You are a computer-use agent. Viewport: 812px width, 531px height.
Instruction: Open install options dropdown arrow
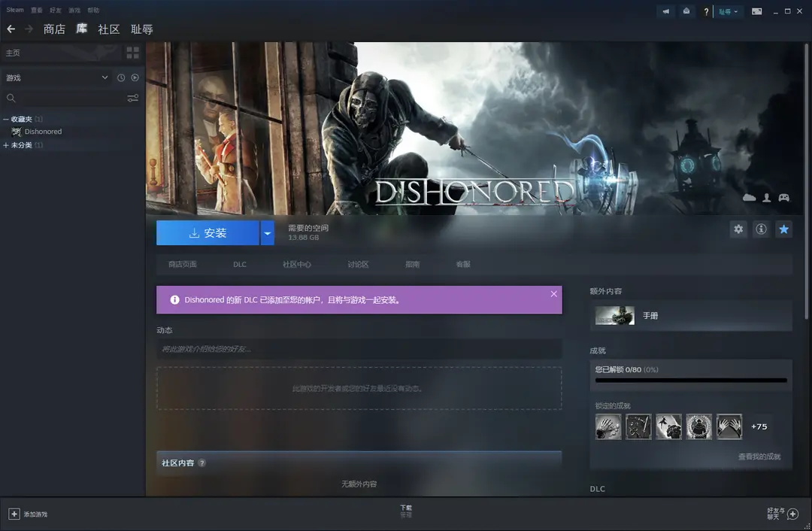[267, 233]
